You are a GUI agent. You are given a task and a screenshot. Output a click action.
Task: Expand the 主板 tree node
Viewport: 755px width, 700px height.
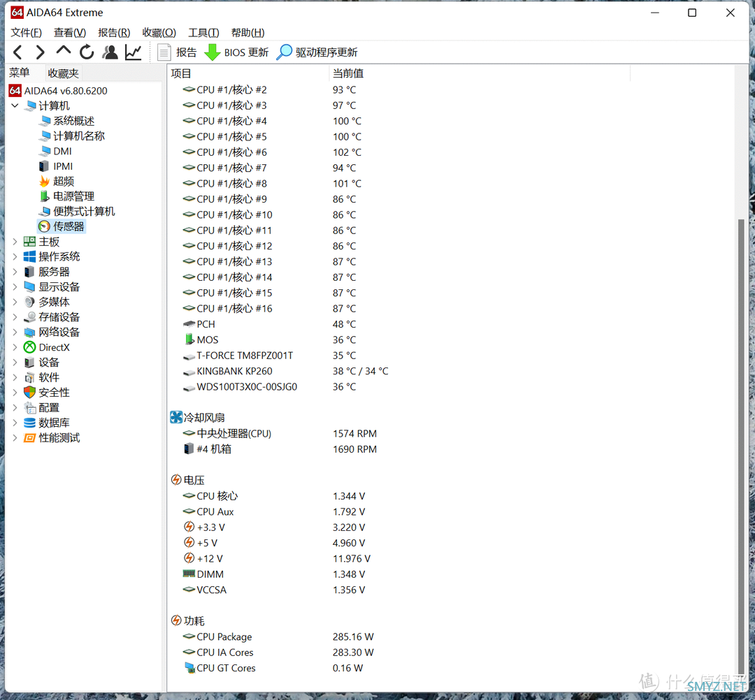15,242
